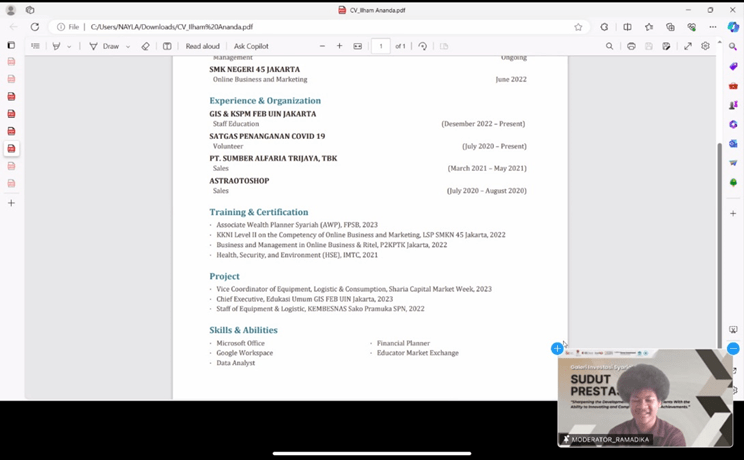Image resolution: width=744 pixels, height=460 pixels.
Task: Refresh the browser page
Action: [35, 27]
